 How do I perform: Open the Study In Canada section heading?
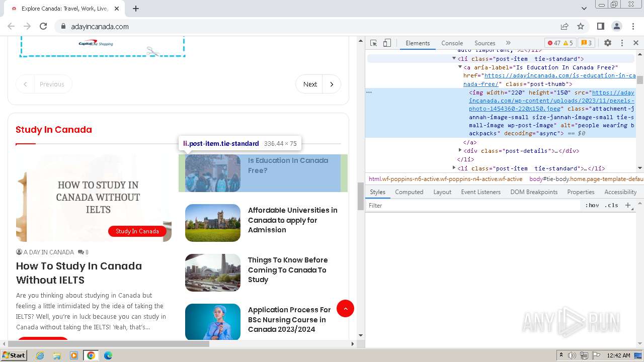54,129
